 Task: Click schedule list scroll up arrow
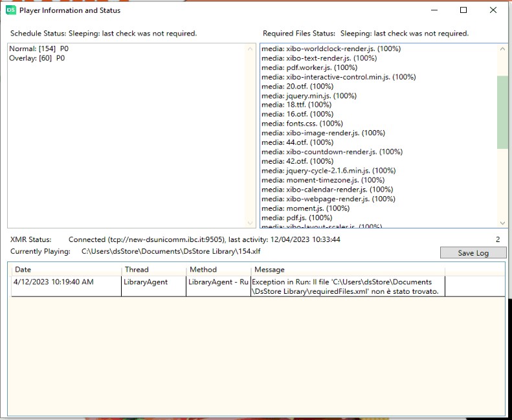coord(250,49)
